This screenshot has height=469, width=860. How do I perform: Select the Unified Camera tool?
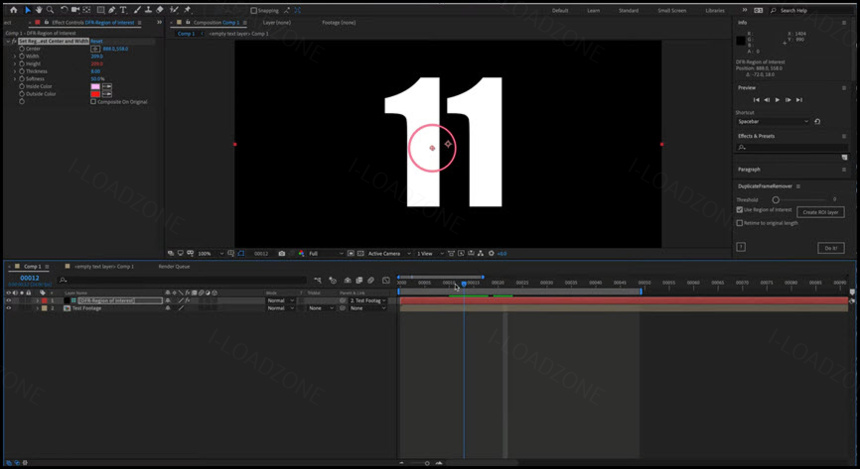point(76,10)
